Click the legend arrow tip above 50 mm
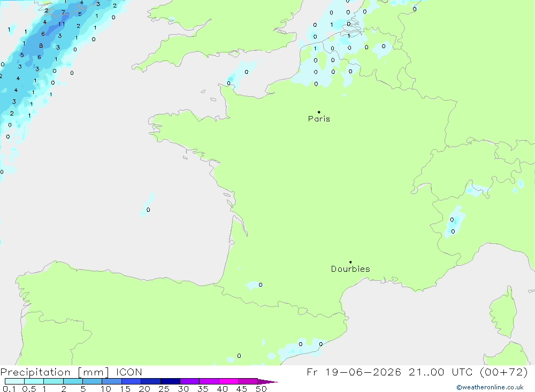The image size is (535, 392). pos(268,381)
